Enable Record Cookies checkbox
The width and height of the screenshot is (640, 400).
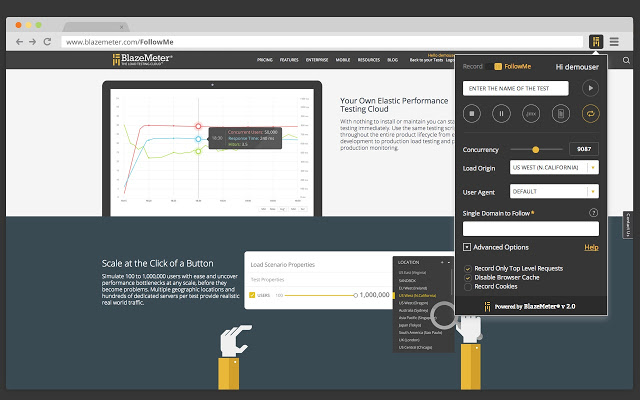[468, 287]
